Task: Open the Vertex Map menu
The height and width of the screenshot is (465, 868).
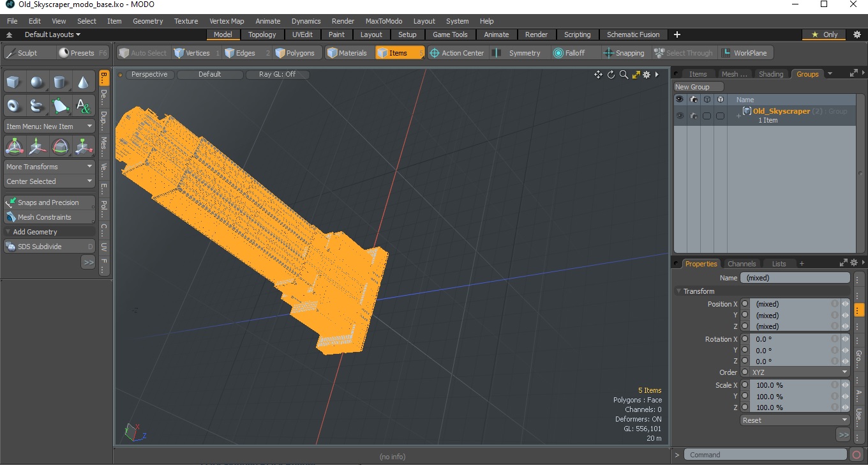Action: coord(227,21)
